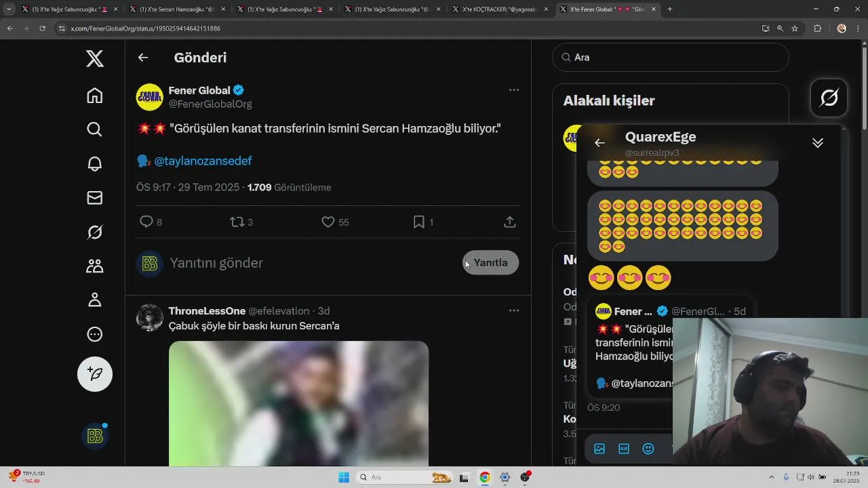Open More circle menu in sidebar
Screen dimensions: 868x488
click(x=95, y=334)
